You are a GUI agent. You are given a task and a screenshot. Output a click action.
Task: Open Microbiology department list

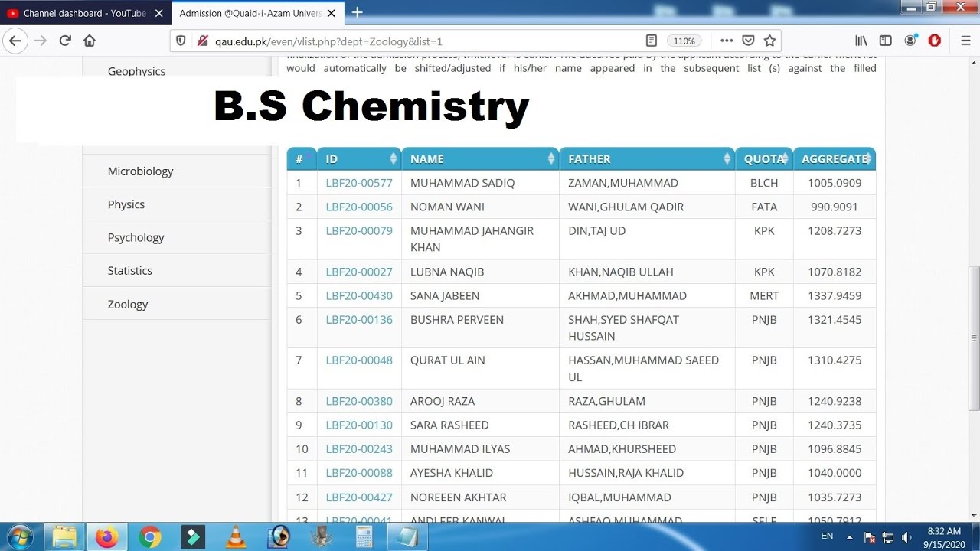tap(140, 171)
